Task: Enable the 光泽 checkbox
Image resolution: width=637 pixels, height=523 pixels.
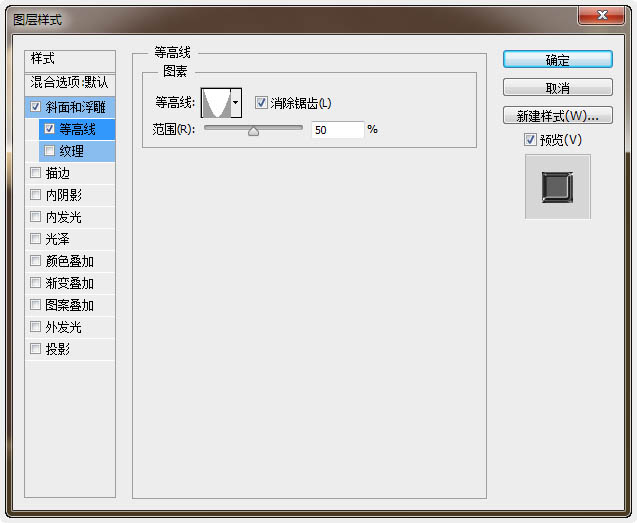Action: (x=35, y=239)
